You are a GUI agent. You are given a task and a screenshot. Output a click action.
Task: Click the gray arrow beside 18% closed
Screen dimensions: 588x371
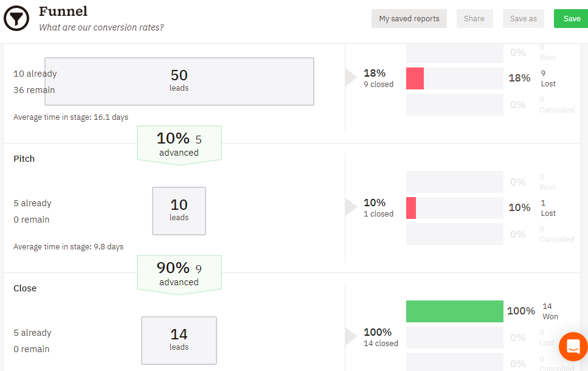[x=351, y=78]
